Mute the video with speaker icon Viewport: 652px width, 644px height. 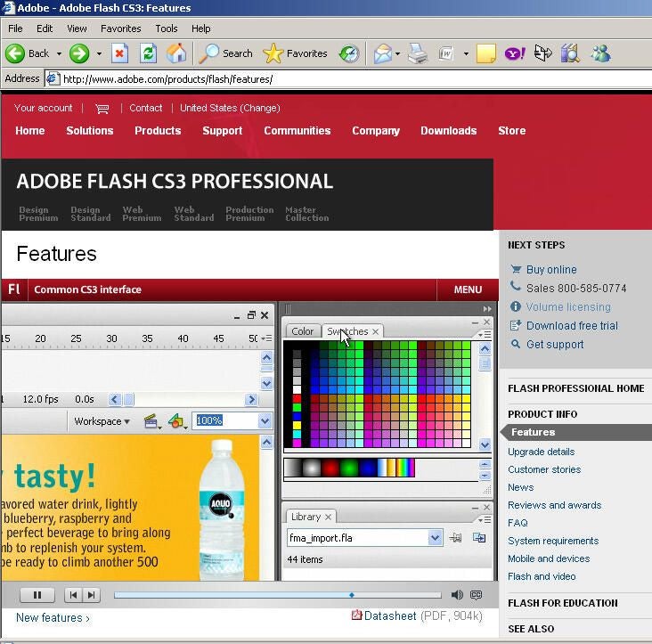click(457, 595)
